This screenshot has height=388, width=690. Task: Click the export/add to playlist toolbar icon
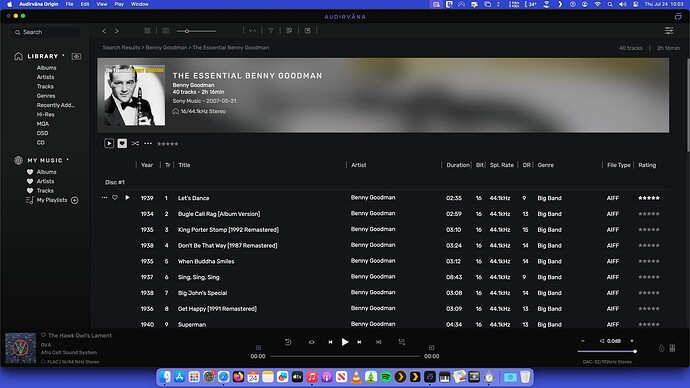coord(308,30)
